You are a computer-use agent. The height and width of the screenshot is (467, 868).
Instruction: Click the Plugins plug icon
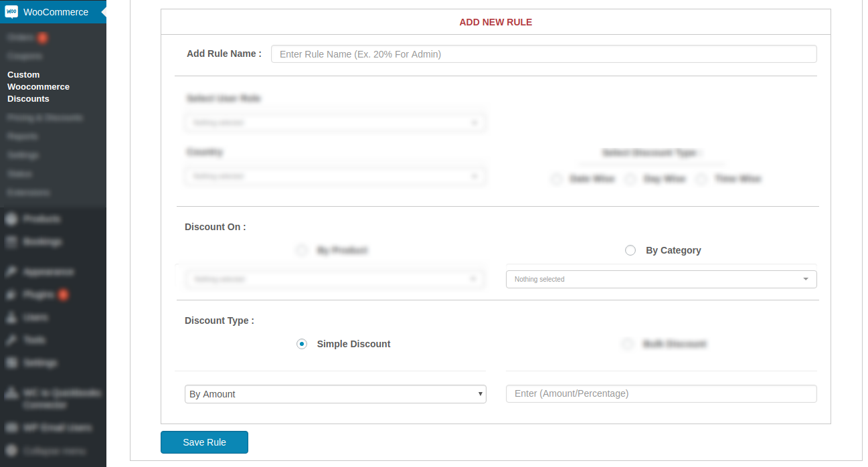[11, 294]
